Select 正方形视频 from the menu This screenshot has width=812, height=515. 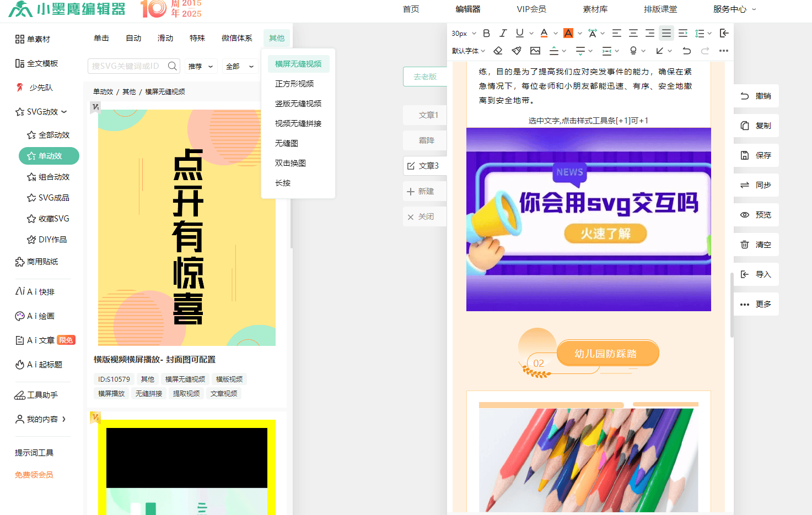[294, 84]
